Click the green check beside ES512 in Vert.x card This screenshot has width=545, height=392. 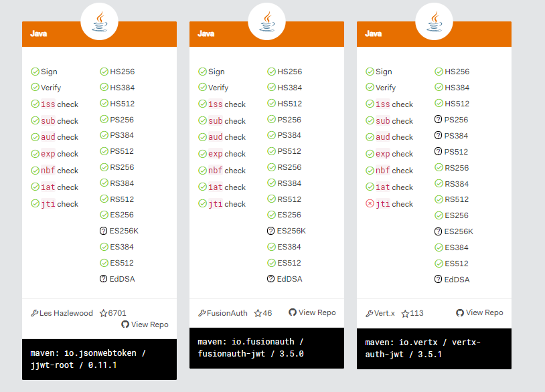[x=439, y=264]
